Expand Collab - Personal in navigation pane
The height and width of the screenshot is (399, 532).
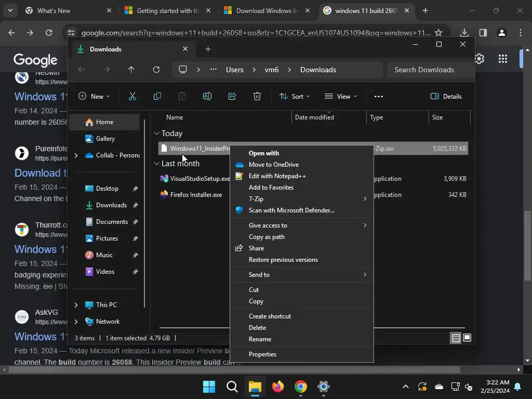(76, 155)
